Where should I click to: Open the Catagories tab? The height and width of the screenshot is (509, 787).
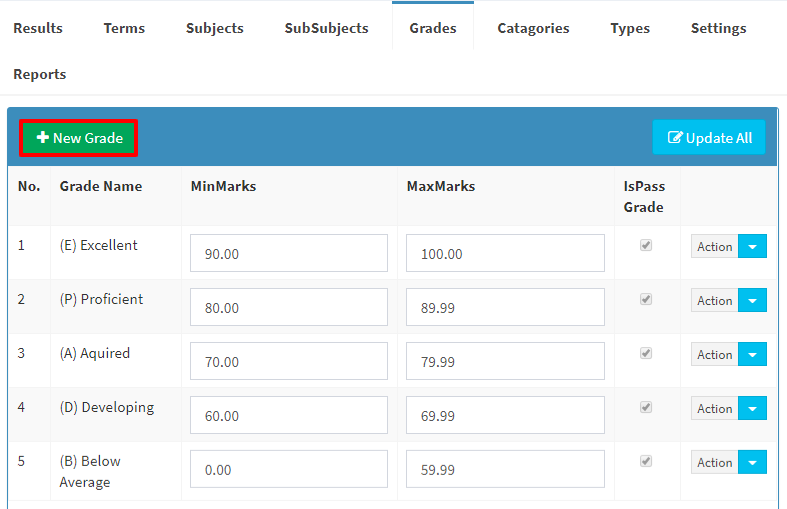click(533, 28)
